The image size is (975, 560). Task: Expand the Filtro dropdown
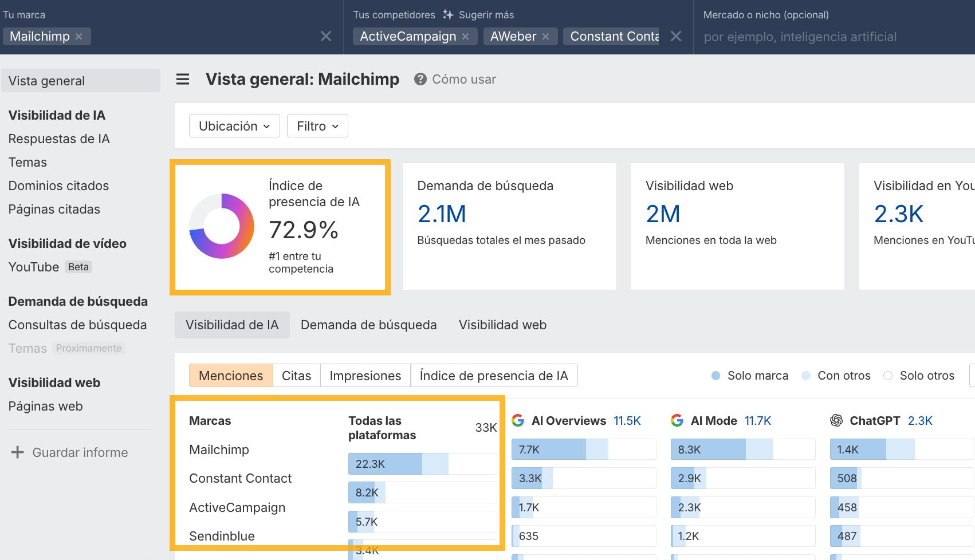pyautogui.click(x=317, y=125)
